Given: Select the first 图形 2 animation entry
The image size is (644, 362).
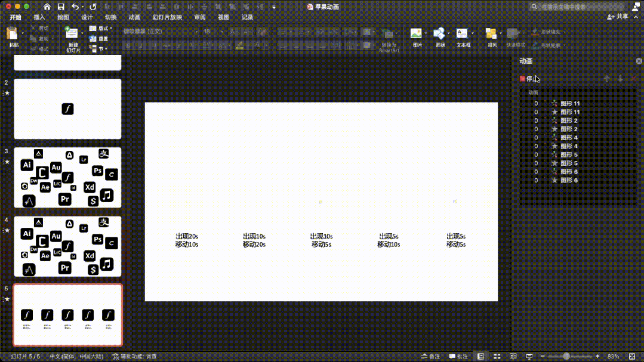Looking at the screenshot, I should coord(578,120).
